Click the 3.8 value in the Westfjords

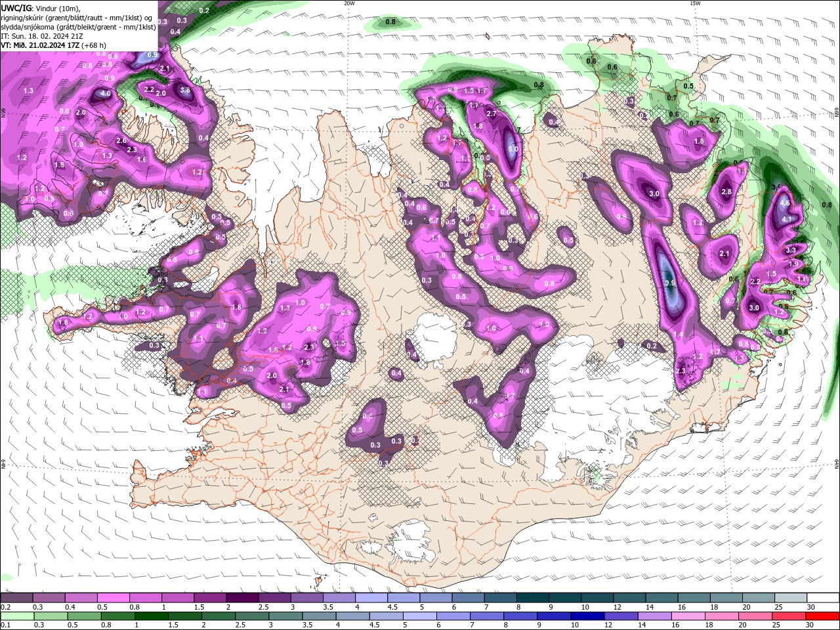pyautogui.click(x=185, y=91)
